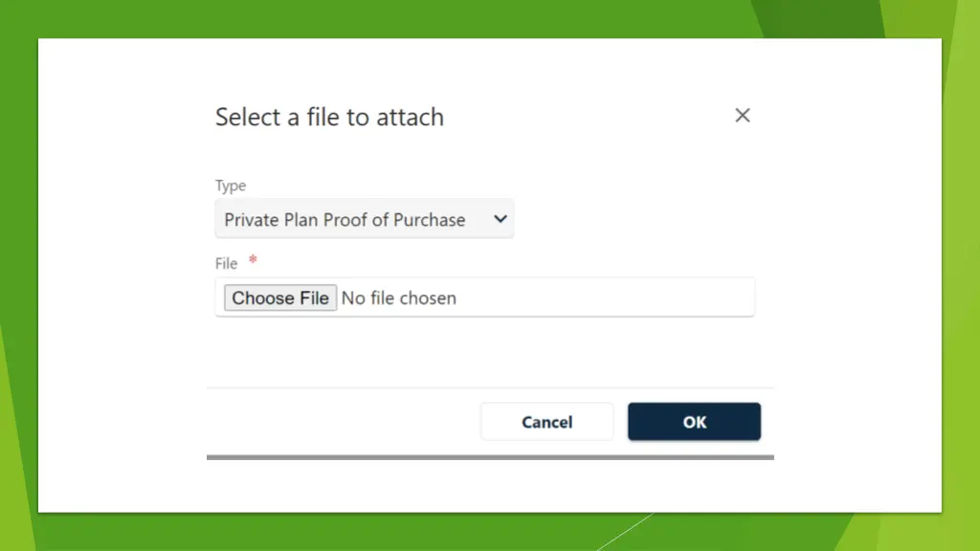Click the 'Select a file to attach' heading
This screenshot has height=551, width=980.
pyautogui.click(x=329, y=118)
